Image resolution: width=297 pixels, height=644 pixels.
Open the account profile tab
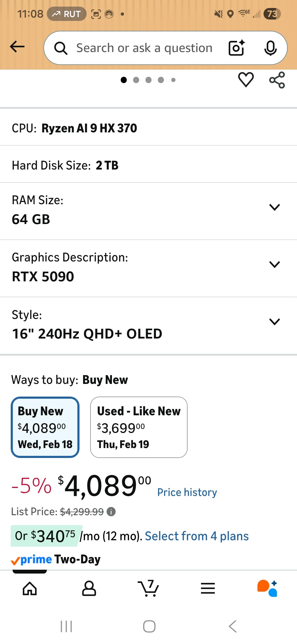pyautogui.click(x=89, y=588)
